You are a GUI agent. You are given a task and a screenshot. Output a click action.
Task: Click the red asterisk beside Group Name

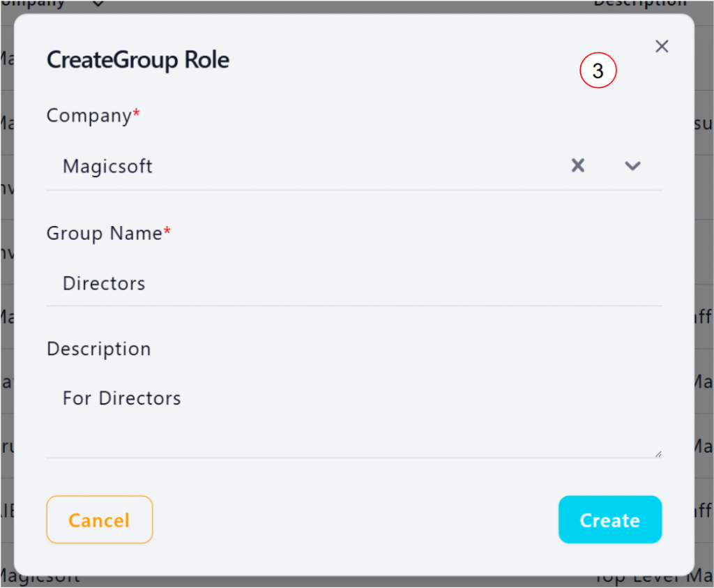pyautogui.click(x=167, y=231)
